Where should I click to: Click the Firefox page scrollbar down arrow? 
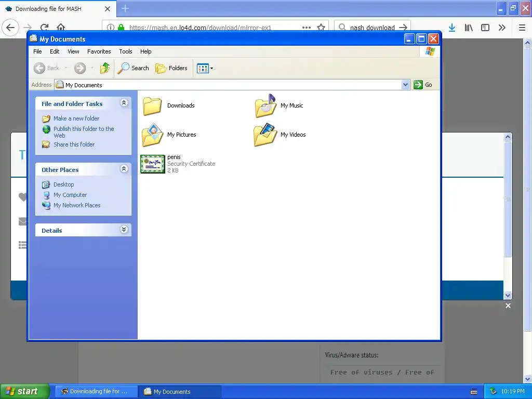pyautogui.click(x=528, y=379)
